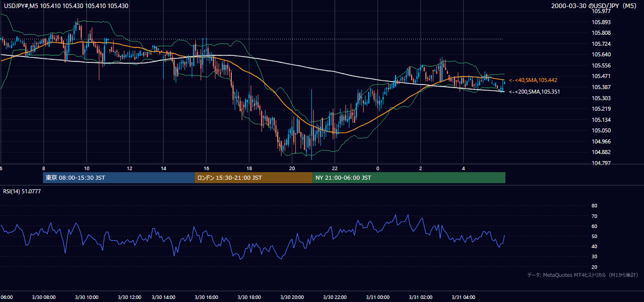Click the RSI scale value 40

click(594, 247)
